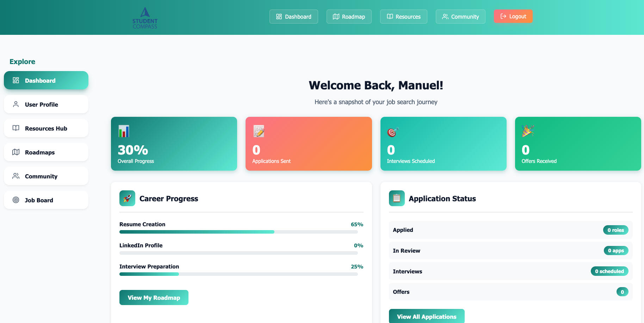Click the memo pencil icon on Applications Sent
The height and width of the screenshot is (323, 644).
point(259,131)
